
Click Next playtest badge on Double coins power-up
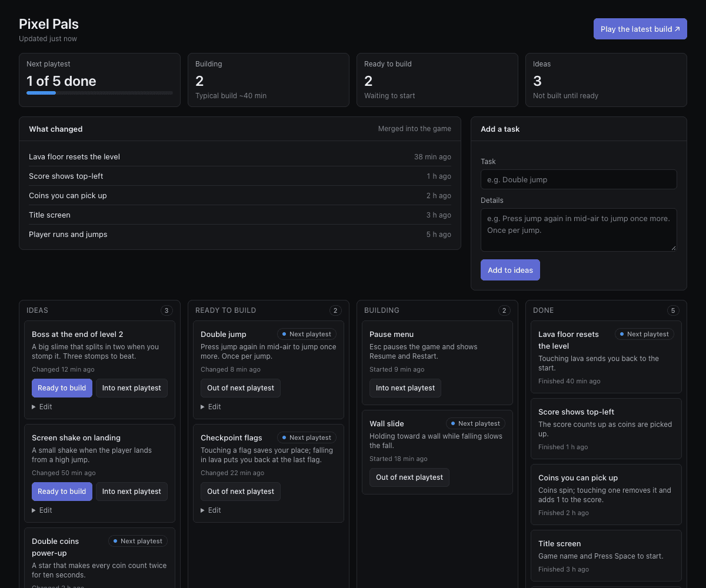138,541
